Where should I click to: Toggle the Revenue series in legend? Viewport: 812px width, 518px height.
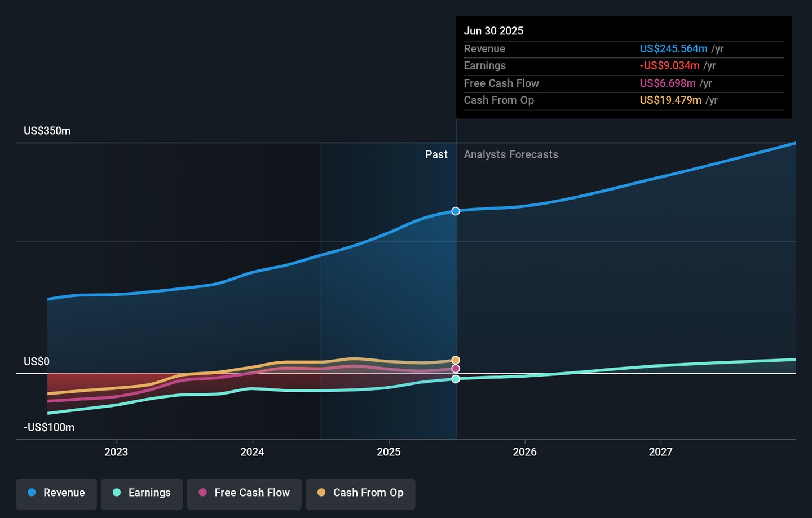click(x=56, y=493)
